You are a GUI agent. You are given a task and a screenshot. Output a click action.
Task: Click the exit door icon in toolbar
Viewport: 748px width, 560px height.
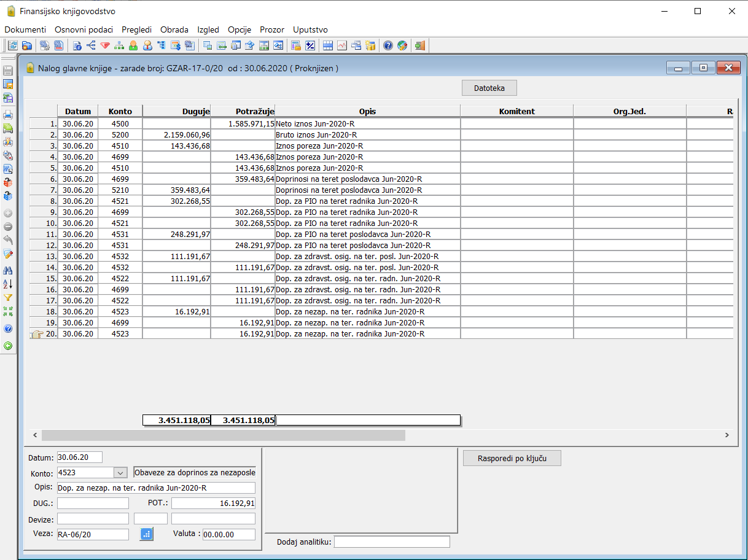[x=419, y=45]
